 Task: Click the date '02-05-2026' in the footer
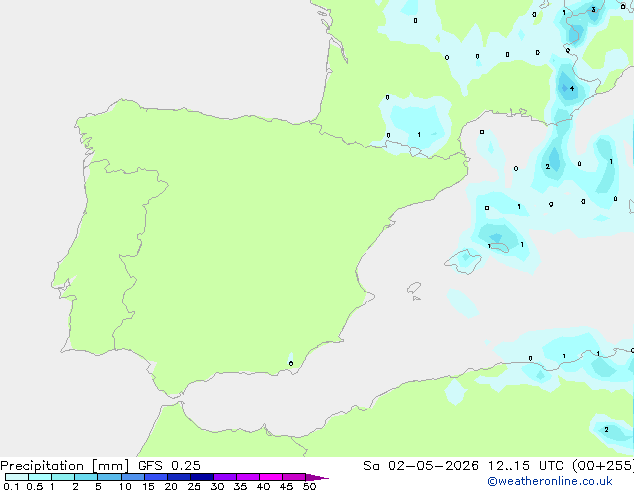click(433, 466)
